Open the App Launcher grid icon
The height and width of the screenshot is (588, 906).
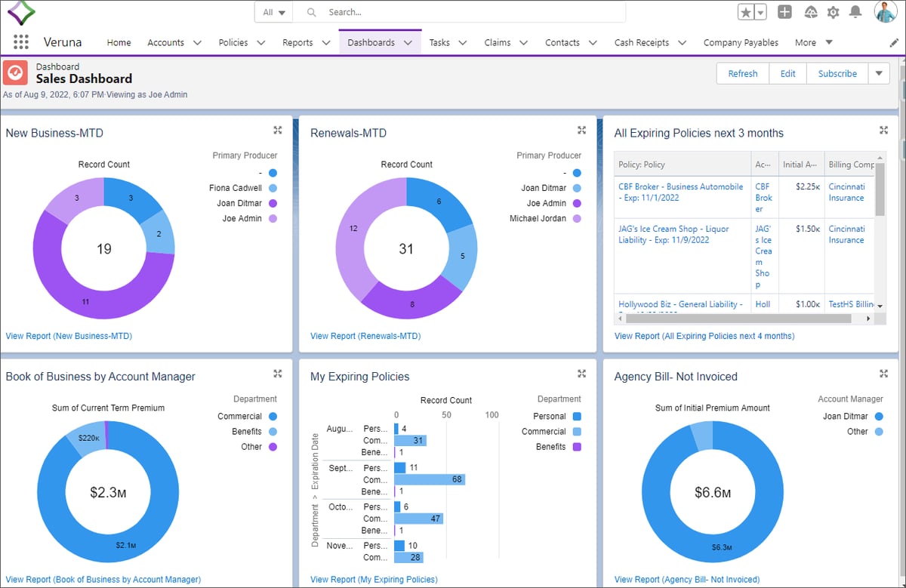21,42
